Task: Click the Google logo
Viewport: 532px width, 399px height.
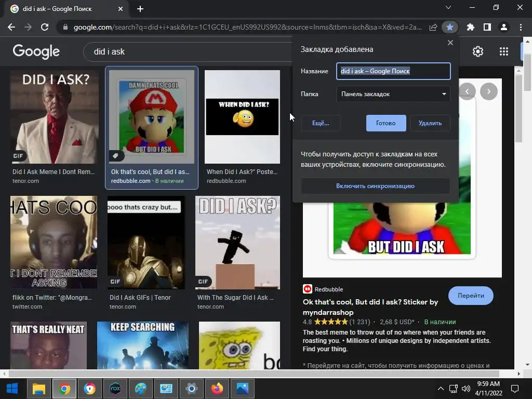Action: point(36,51)
